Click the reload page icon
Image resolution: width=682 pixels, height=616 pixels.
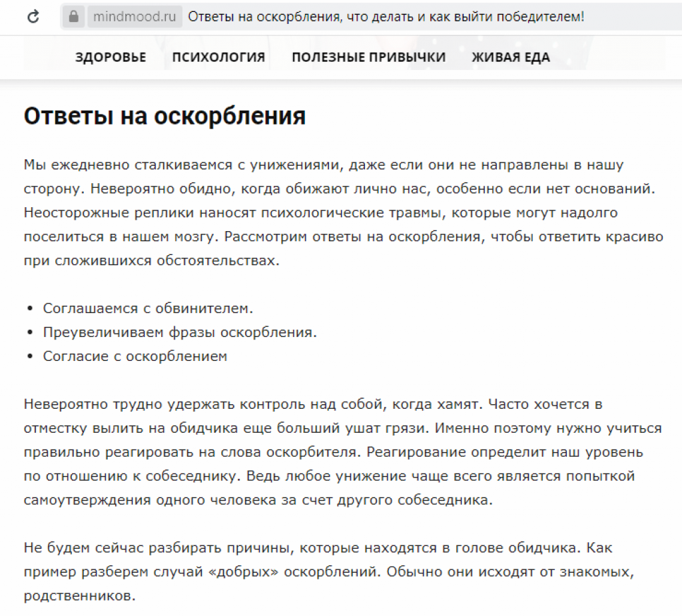pos(33,17)
